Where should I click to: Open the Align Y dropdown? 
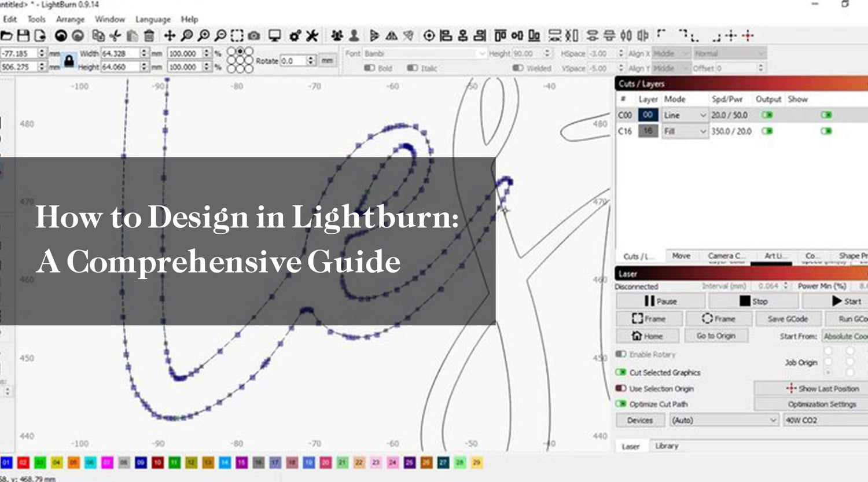click(x=671, y=68)
